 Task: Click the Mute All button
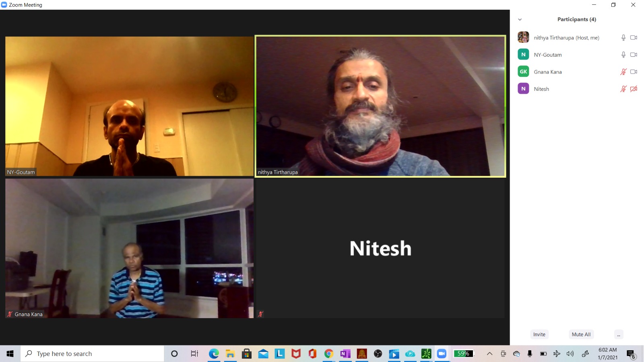581,335
